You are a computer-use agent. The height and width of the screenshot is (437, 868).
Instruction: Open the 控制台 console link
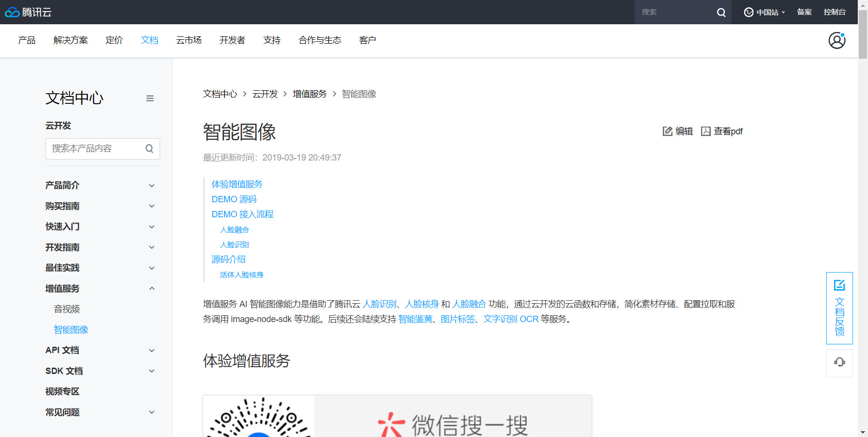(x=835, y=12)
